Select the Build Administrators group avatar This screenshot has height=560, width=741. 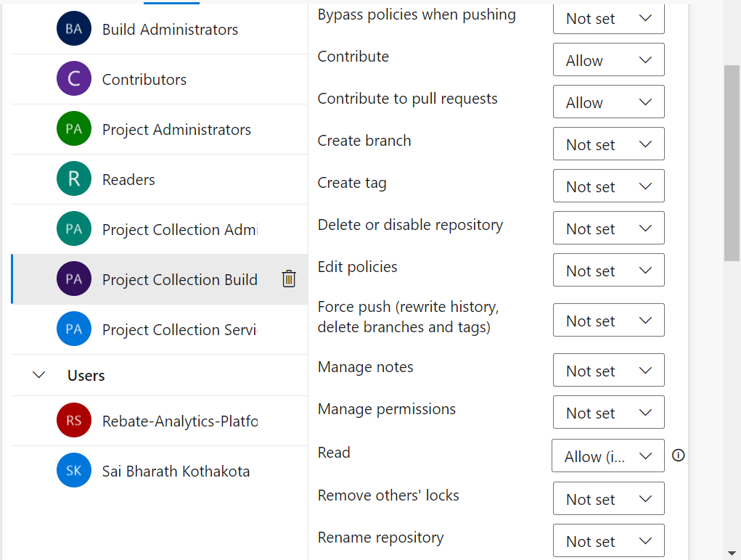click(x=73, y=29)
